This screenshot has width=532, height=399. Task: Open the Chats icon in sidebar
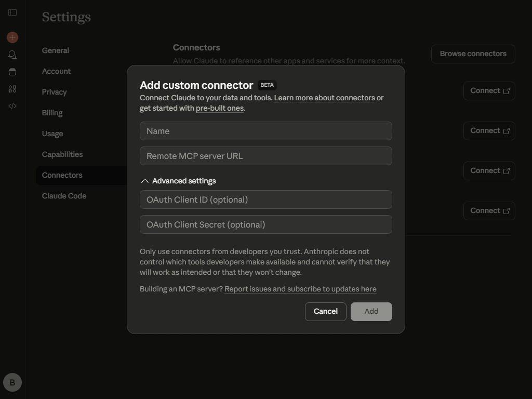12,55
